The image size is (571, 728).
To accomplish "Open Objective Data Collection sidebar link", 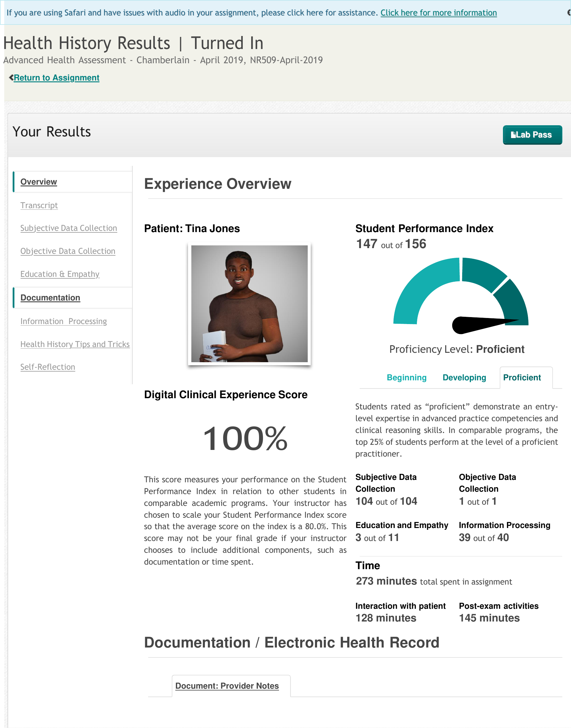I will click(x=67, y=251).
